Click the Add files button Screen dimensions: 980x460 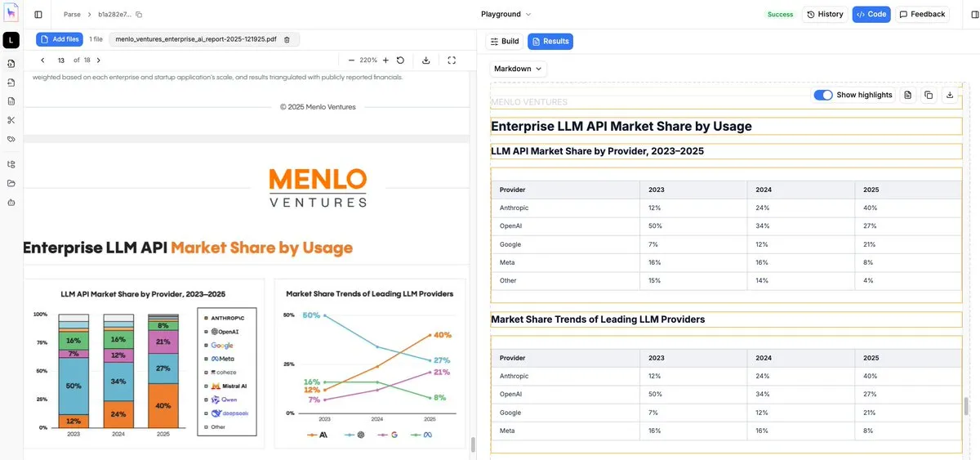click(x=60, y=39)
